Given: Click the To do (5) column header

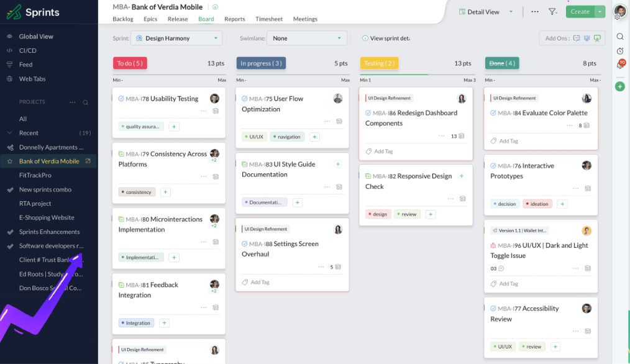Looking at the screenshot, I should (x=130, y=63).
